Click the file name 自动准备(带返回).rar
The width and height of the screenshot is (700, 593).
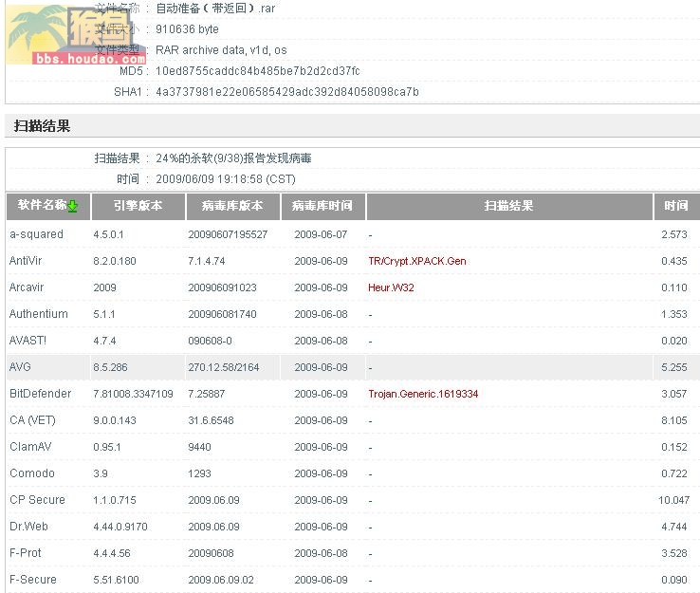215,9
